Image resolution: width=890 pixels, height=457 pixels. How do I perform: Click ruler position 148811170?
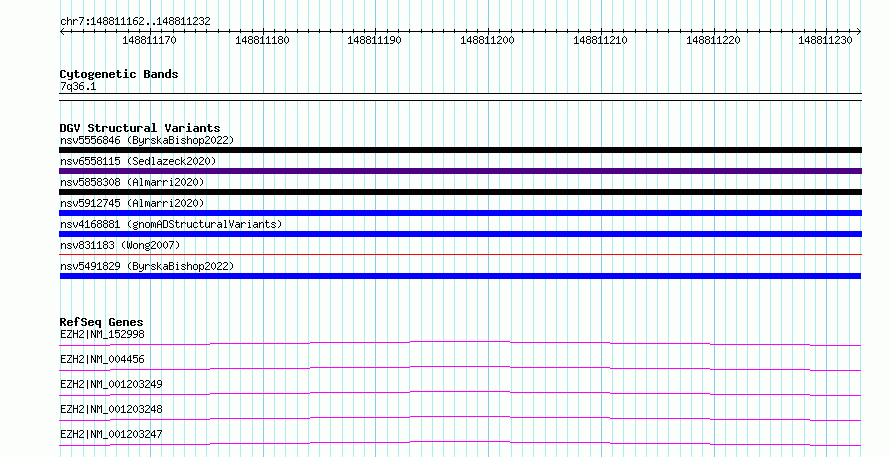tap(149, 40)
